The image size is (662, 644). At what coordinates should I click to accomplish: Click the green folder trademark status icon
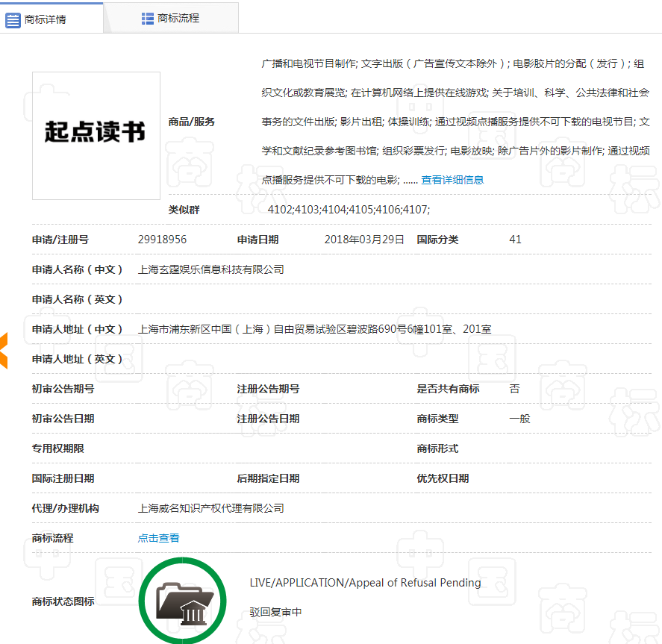[x=182, y=601]
